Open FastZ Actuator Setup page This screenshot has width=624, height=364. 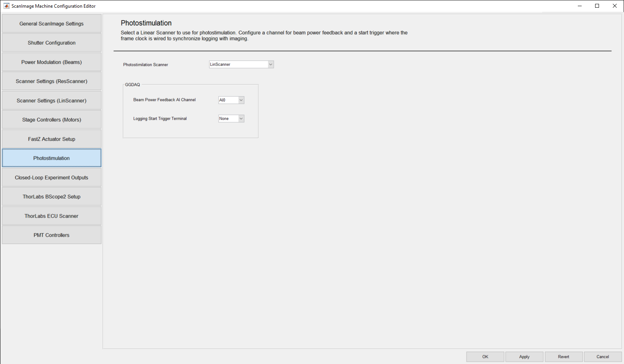(52, 139)
